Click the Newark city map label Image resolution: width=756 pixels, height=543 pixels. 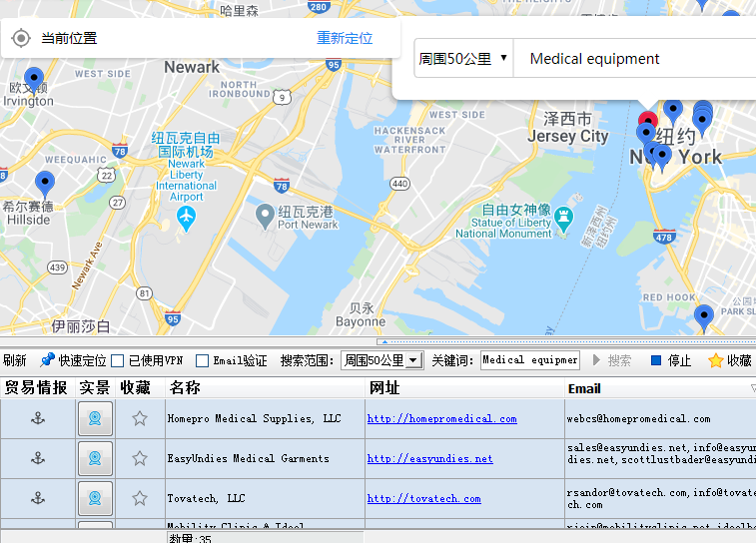192,67
